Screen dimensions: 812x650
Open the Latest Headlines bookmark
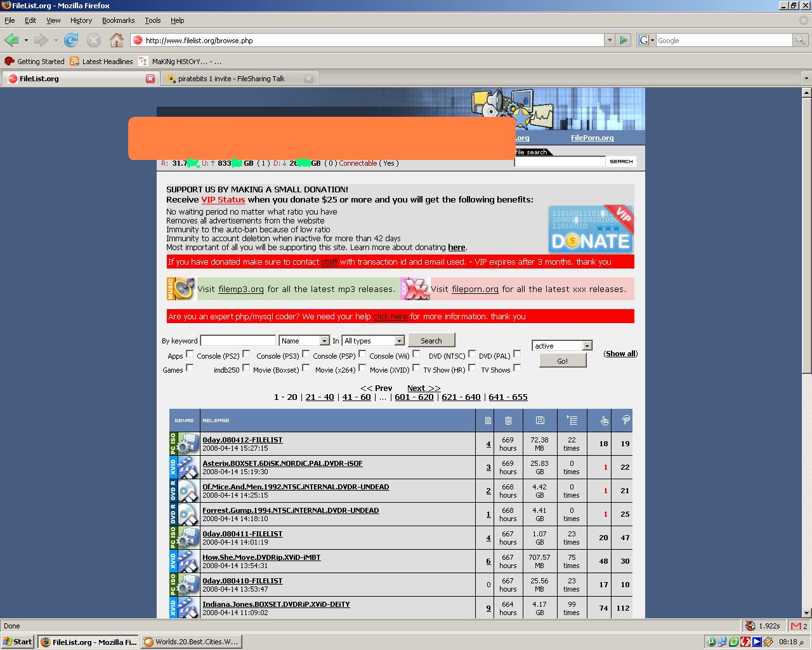(101, 62)
